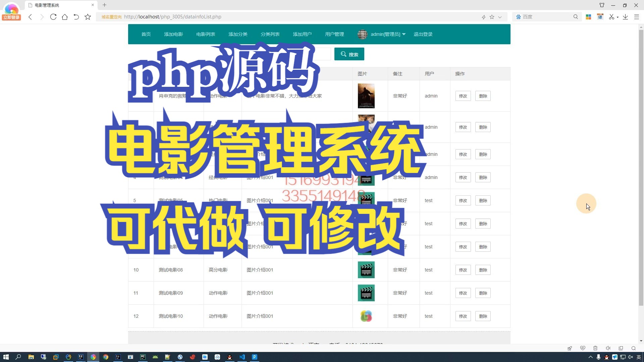Show hidden system tray icons
Screen dimensions: 644x362
click(591, 357)
